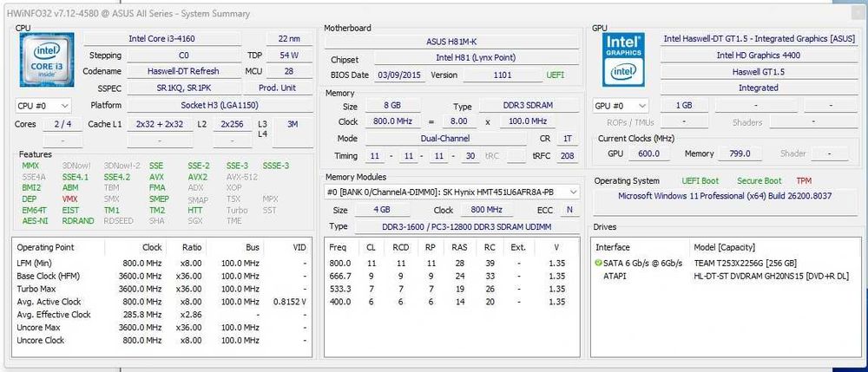The height and width of the screenshot is (372, 868).
Task: Click the Intel HD Graphics 4400 field
Action: [759, 55]
